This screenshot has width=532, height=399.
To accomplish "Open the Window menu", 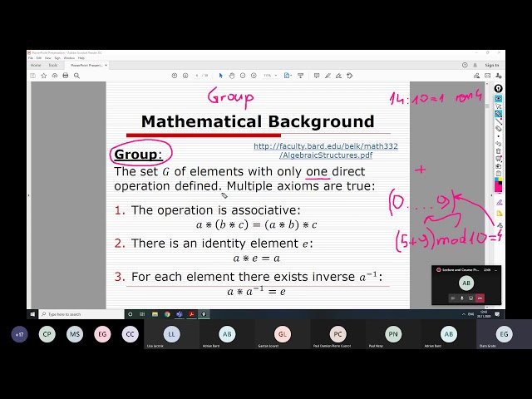I will (69, 58).
